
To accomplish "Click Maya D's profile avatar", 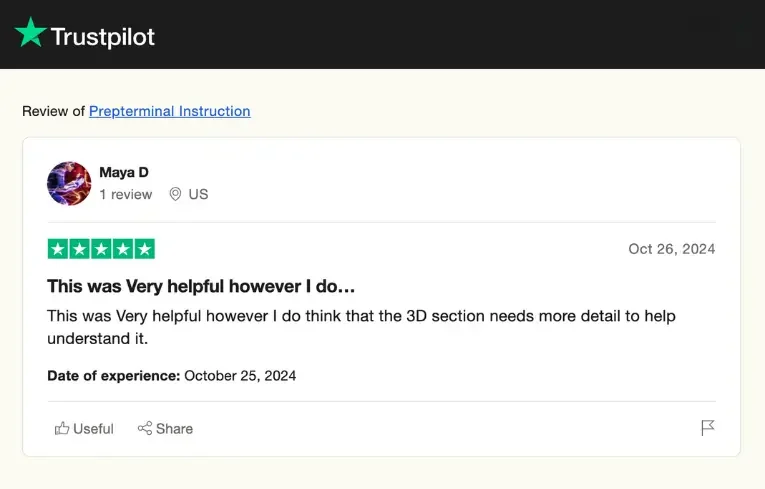I will [x=69, y=183].
